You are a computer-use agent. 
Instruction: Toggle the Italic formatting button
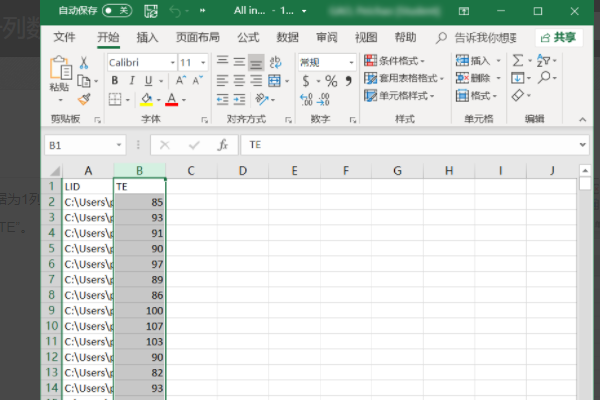(x=130, y=80)
